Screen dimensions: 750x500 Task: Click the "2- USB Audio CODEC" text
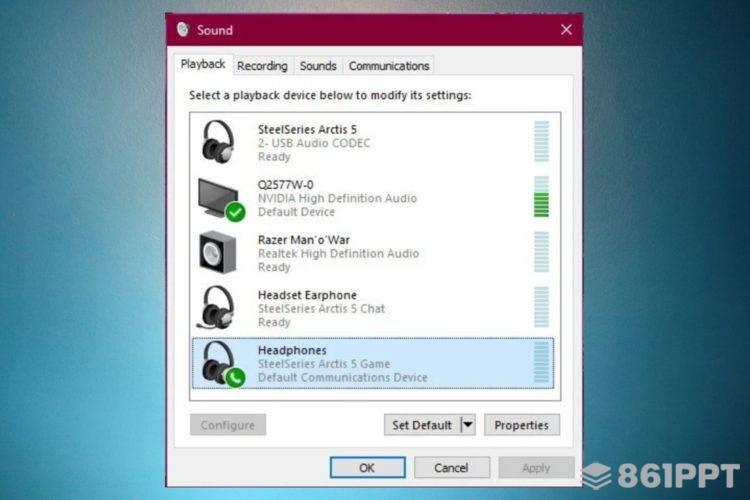point(314,143)
